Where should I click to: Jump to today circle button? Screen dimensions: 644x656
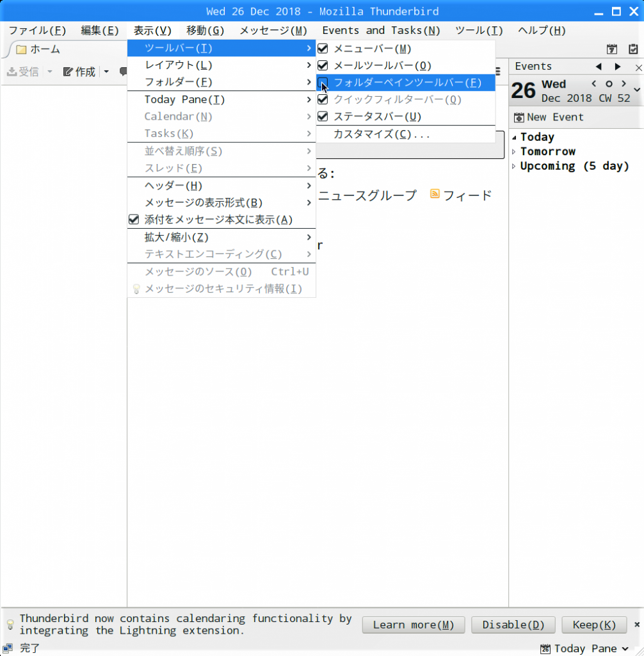(609, 84)
